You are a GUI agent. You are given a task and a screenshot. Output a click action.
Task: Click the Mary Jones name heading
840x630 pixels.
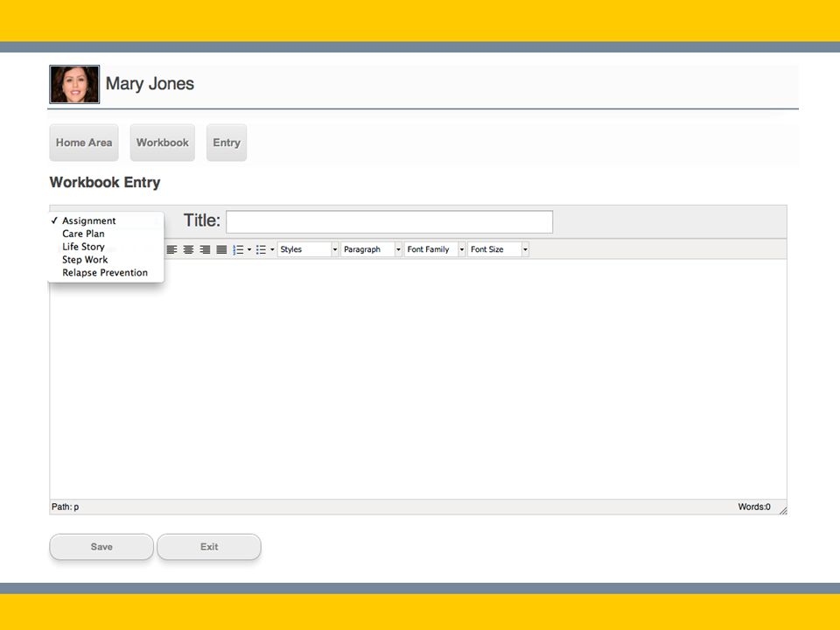pyautogui.click(x=150, y=84)
